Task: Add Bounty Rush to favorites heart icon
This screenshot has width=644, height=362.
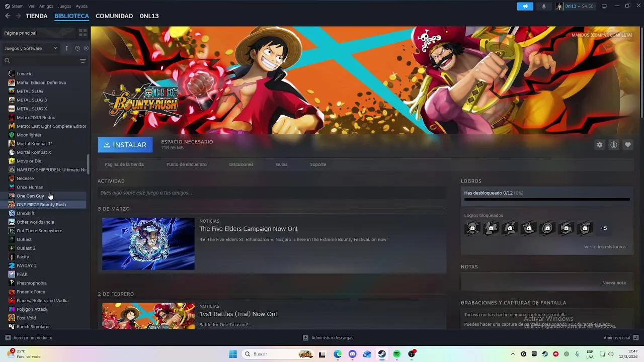Action: click(628, 145)
